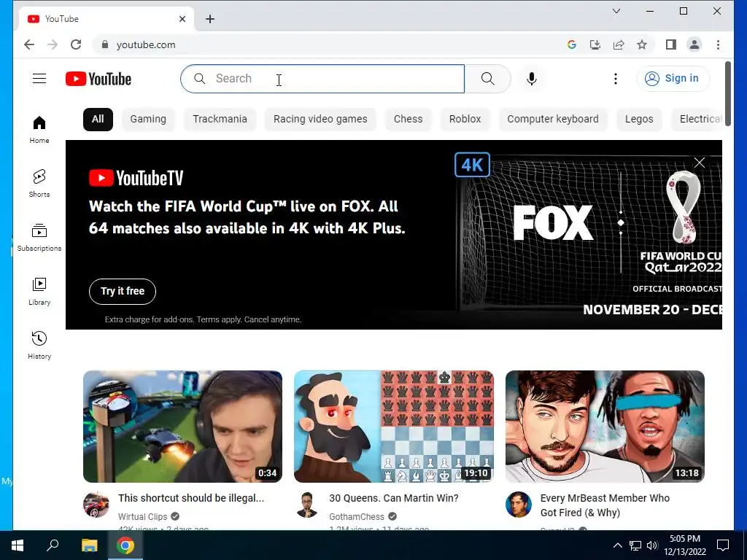Close the YouTube TV ad banner
747x560 pixels.
pyautogui.click(x=699, y=163)
